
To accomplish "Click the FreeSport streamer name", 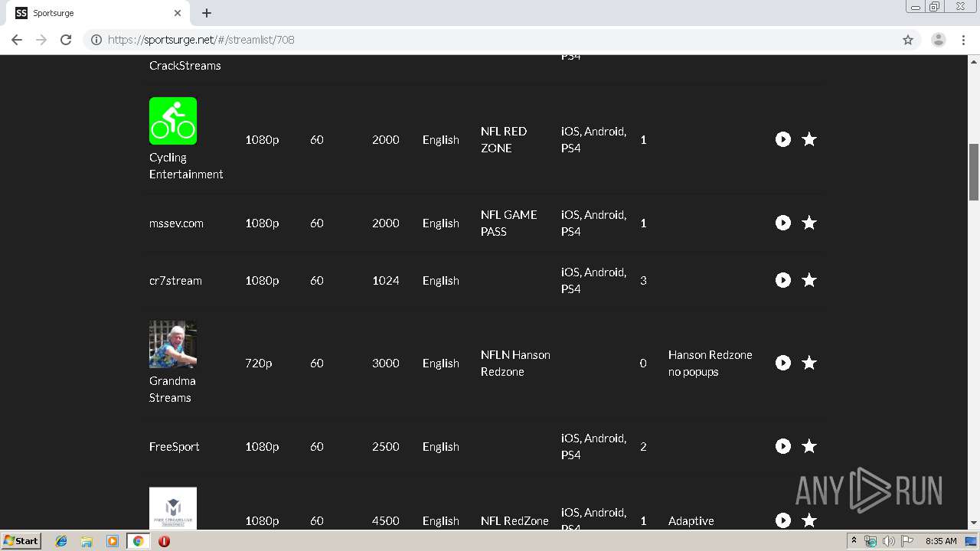I will click(x=174, y=447).
